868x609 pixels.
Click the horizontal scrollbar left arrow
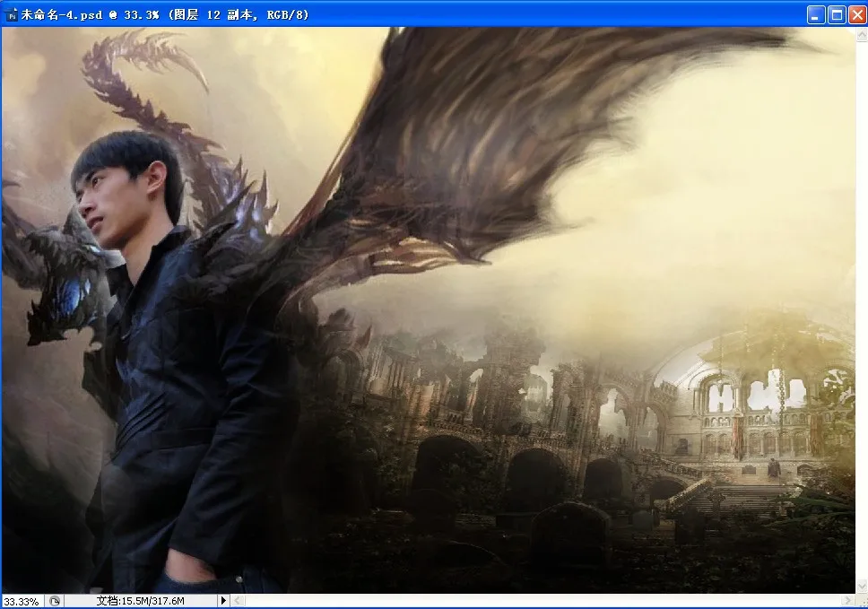[x=238, y=600]
